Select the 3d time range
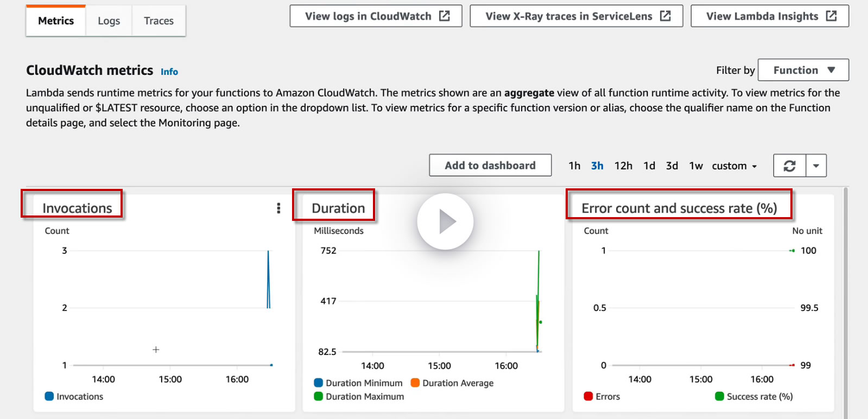Viewport: 868px width, 419px height. click(x=672, y=166)
